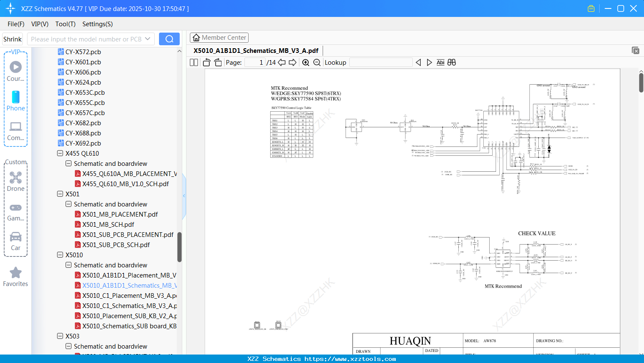Open Favorites from the sidebar star
Screen dimensions: 644x363
pos(16,276)
